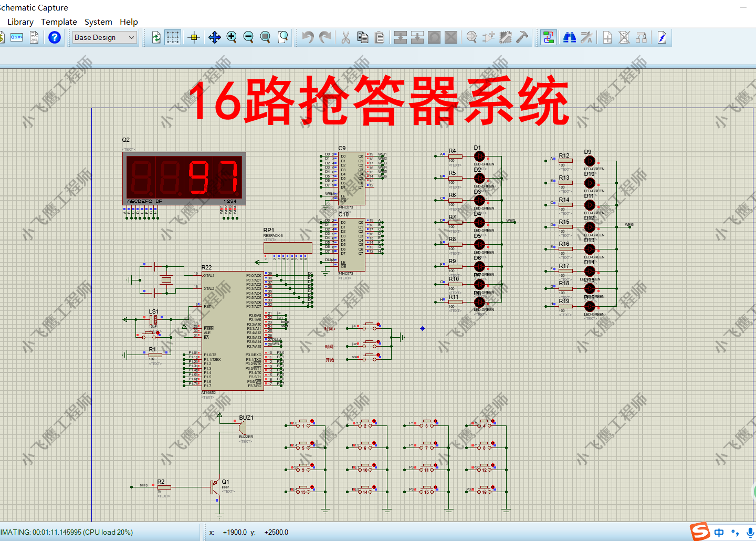Open the design notes page icon
Screen dimensions: 756x541
[x=34, y=37]
